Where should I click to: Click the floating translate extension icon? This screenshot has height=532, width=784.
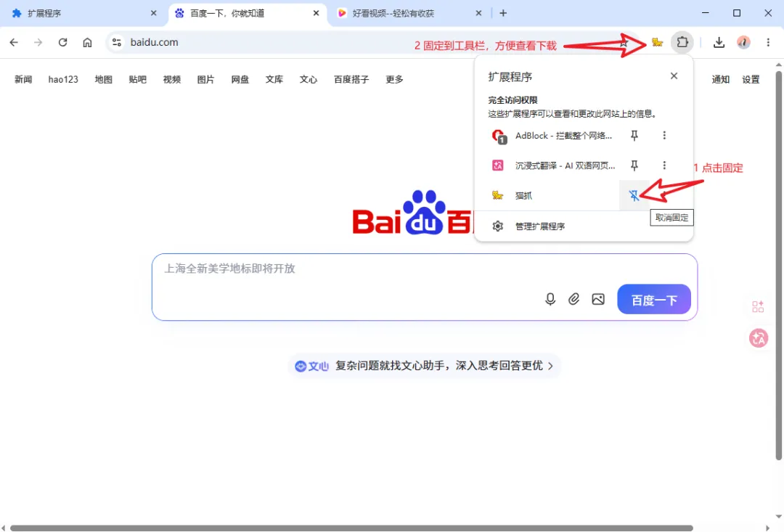(759, 338)
